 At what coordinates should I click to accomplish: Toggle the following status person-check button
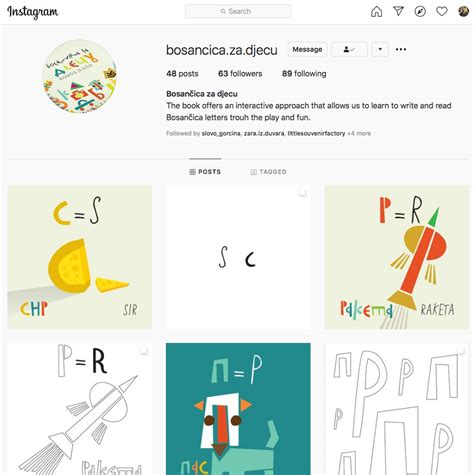click(x=349, y=49)
